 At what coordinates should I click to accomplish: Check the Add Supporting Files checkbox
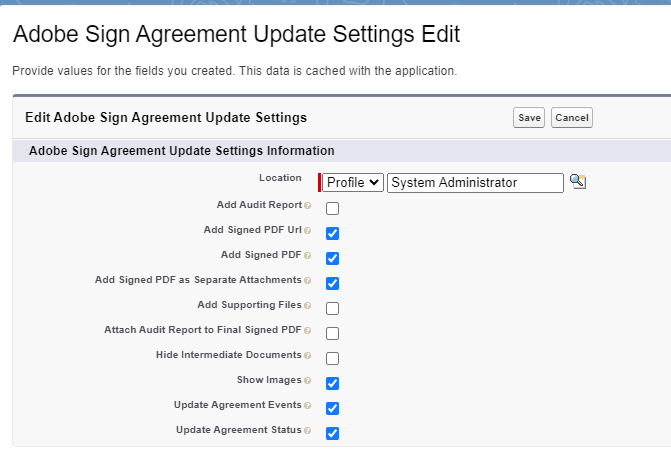333,308
